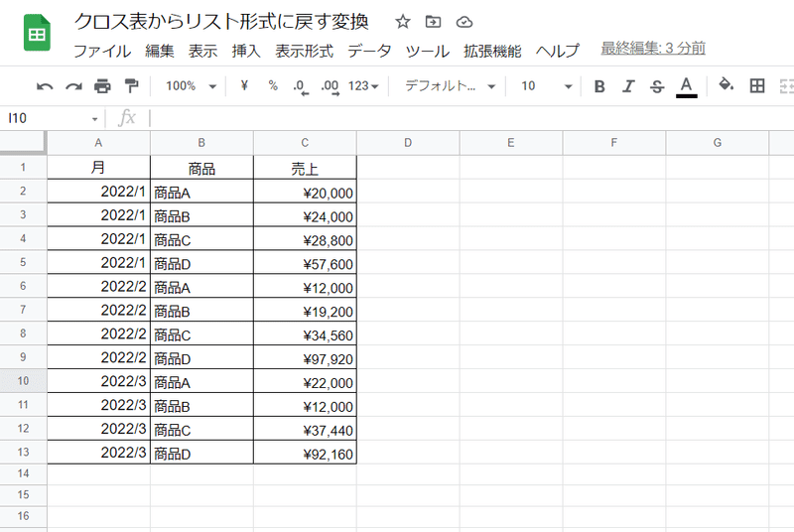794x532 pixels.
Task: Select the 商品 header cell
Action: click(x=201, y=167)
